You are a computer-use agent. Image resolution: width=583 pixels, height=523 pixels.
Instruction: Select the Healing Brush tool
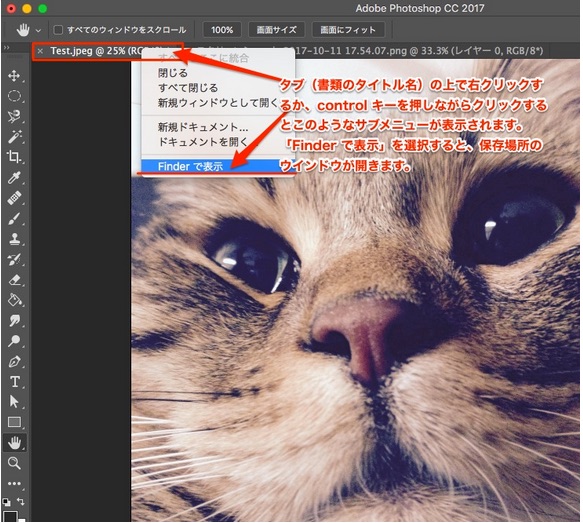pos(14,198)
